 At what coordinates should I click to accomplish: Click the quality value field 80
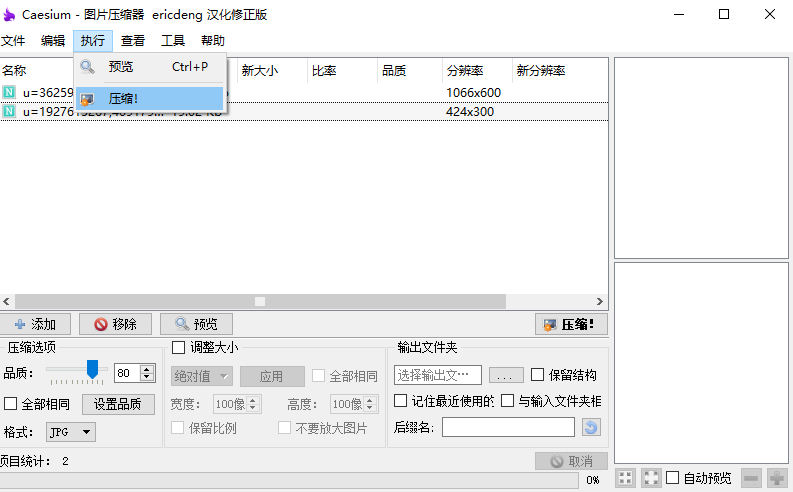tap(127, 373)
